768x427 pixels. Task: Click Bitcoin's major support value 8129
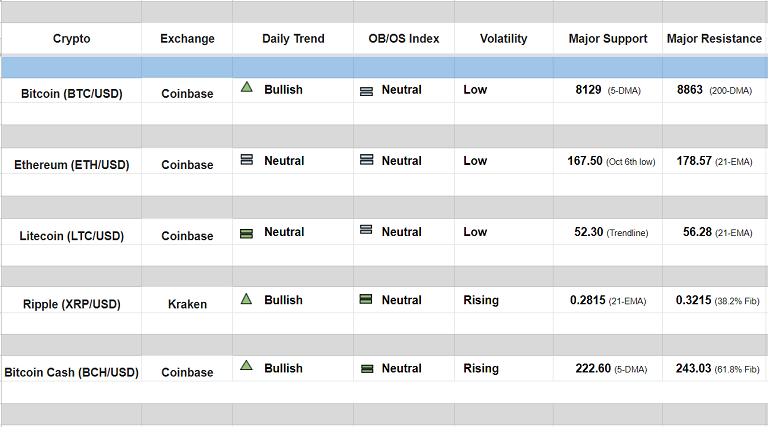coord(588,90)
